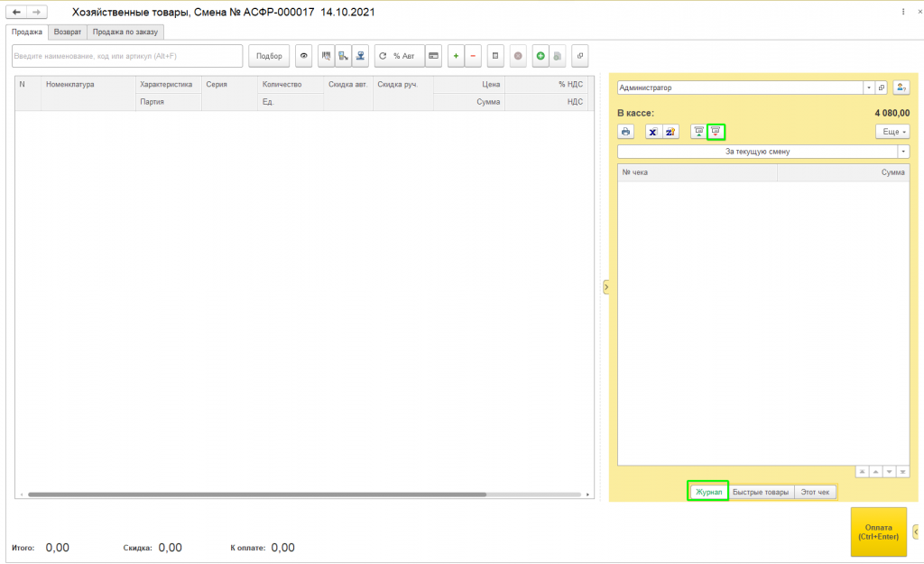Viewport: 924px width, 564px height.
Task: Click the Ед. column header
Action: pyautogui.click(x=291, y=102)
